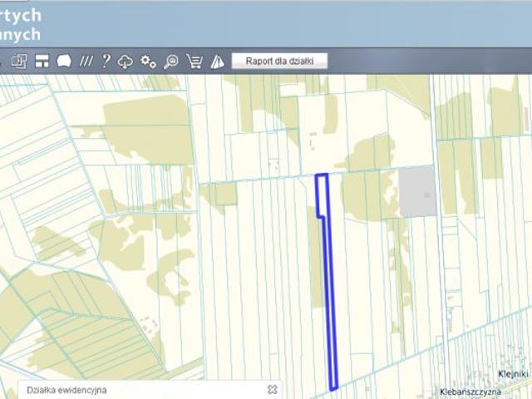Open the shopping cart icon
Image resolution: width=532 pixels, height=399 pixels.
[x=195, y=61]
